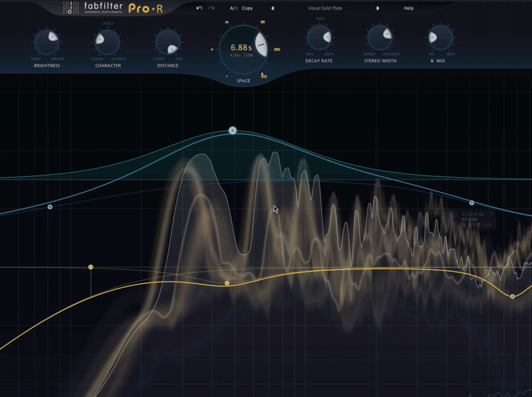Screen dimensions: 532x397
Task: Go to the next preset arrow
Action: [x=378, y=8]
